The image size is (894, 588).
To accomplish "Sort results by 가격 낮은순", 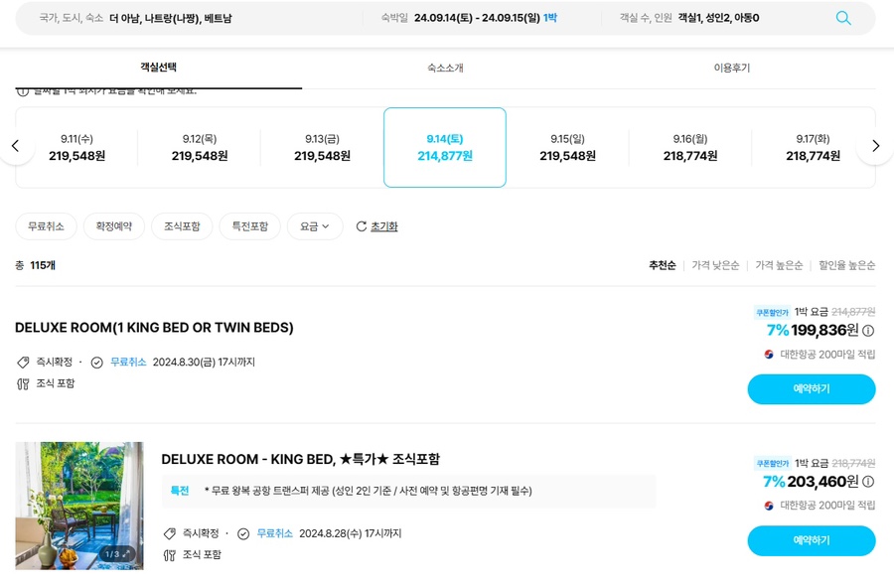I will 715,265.
